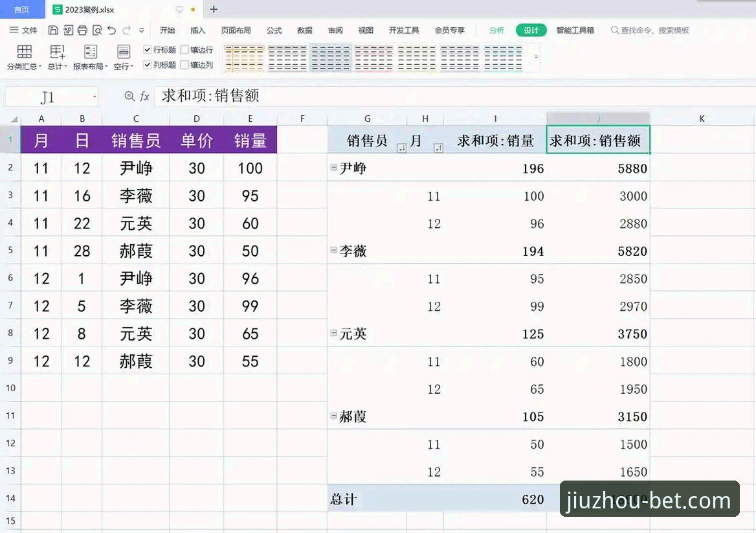This screenshot has width=756, height=533.
Task: Open new tab with plus icon
Action: (214, 9)
